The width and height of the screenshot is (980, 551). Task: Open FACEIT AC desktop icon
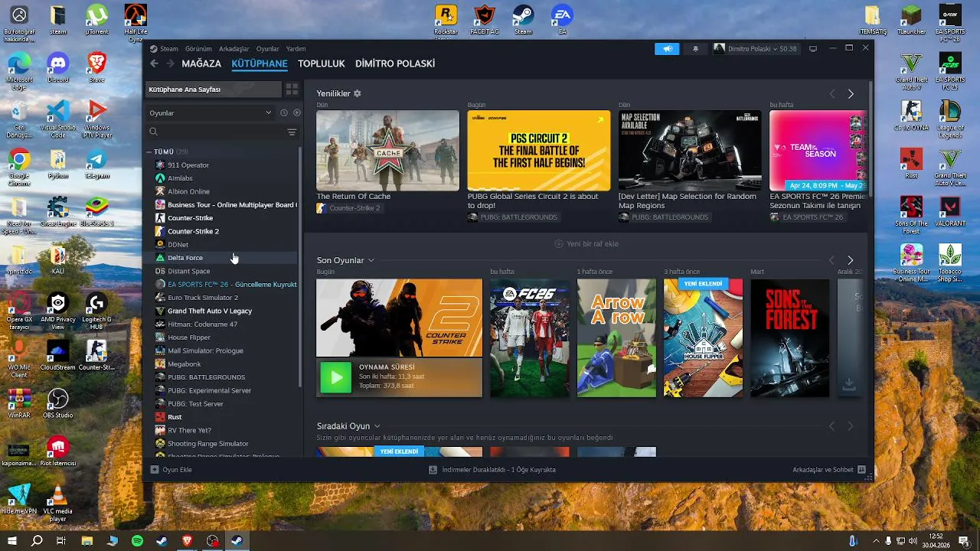point(485,20)
